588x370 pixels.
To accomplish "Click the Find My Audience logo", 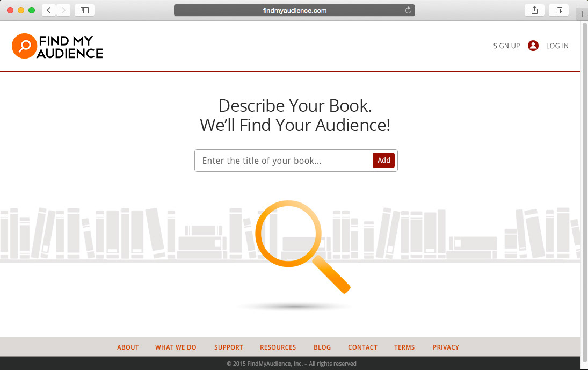I will [57, 46].
